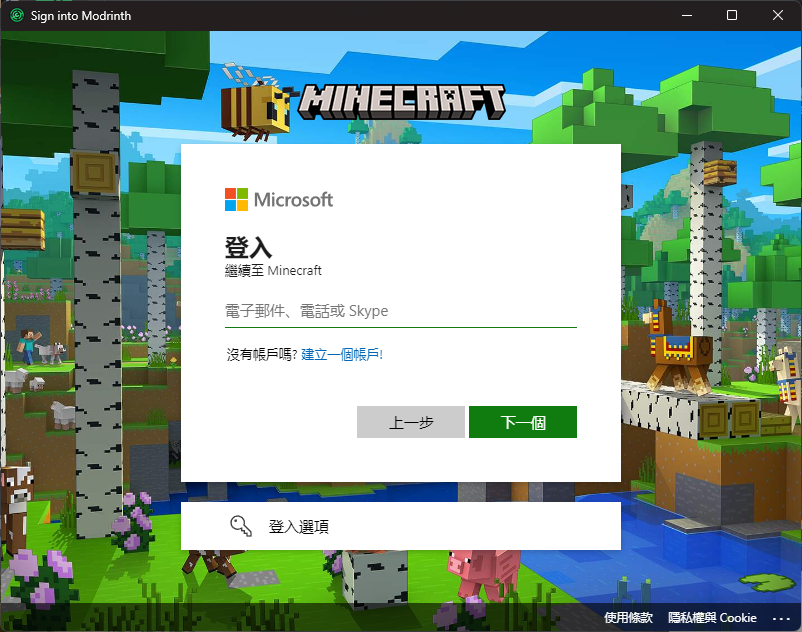This screenshot has height=632, width=802.
Task: Click the Microsoft four-color squares logo
Action: [x=236, y=199]
